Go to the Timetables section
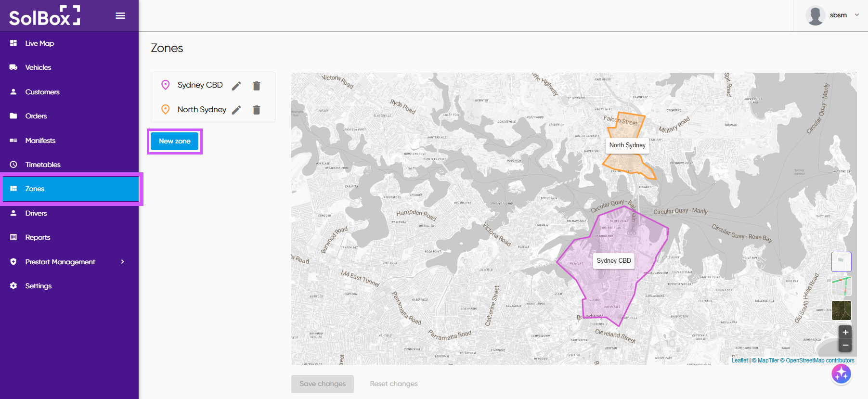This screenshot has height=399, width=868. tap(43, 165)
